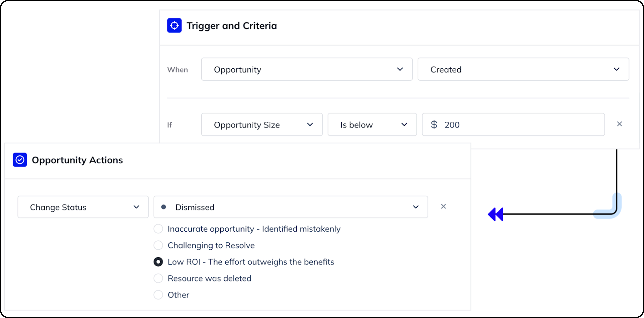Click the Opportunity Actions checkmark icon
Screen dimensions: 644x318
coord(20,160)
